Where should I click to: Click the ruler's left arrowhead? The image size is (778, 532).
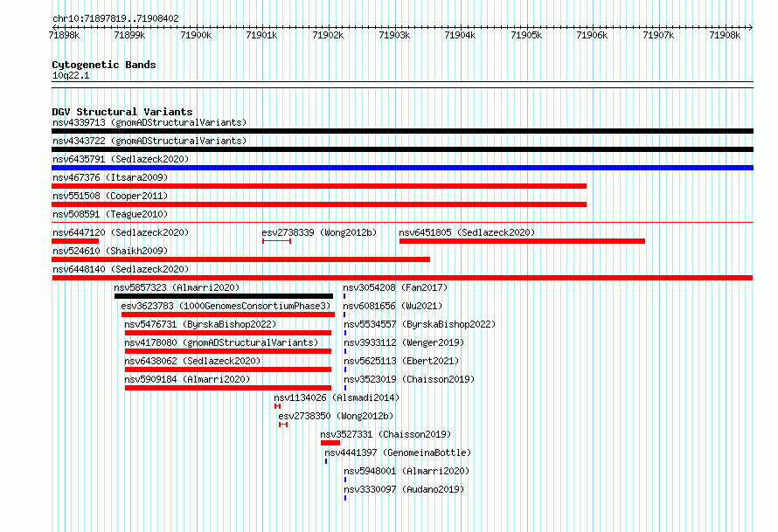54,27
